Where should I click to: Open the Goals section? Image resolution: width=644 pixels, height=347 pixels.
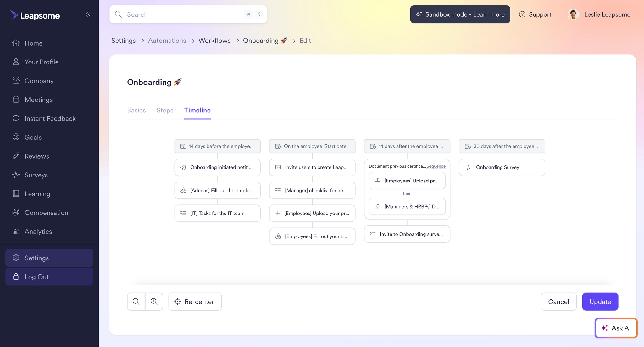coord(33,137)
